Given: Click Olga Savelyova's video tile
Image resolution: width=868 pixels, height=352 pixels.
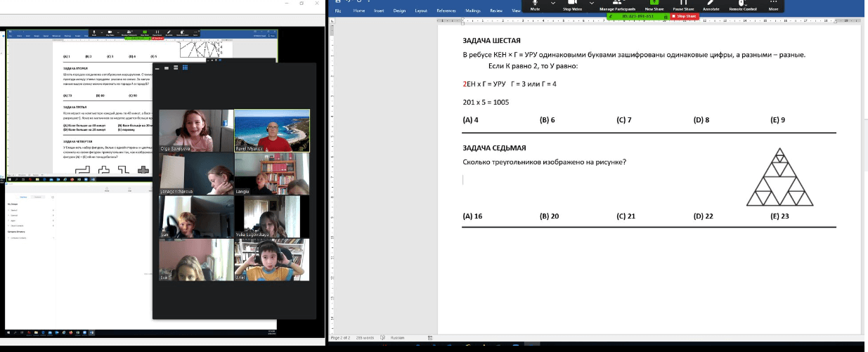Looking at the screenshot, I should (x=196, y=131).
